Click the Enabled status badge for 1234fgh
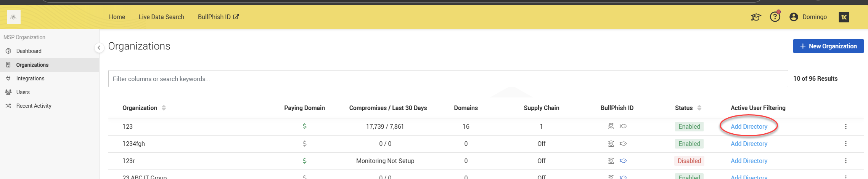The image size is (868, 179). point(689,144)
